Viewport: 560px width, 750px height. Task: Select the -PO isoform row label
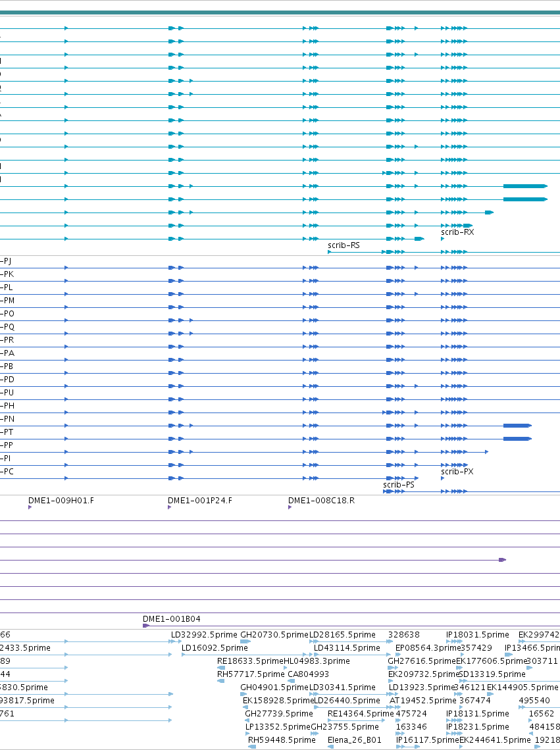[7, 314]
